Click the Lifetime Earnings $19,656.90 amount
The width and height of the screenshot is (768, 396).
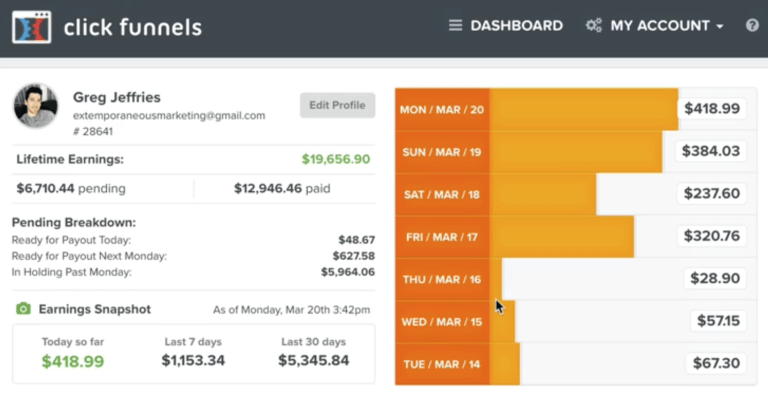click(336, 159)
